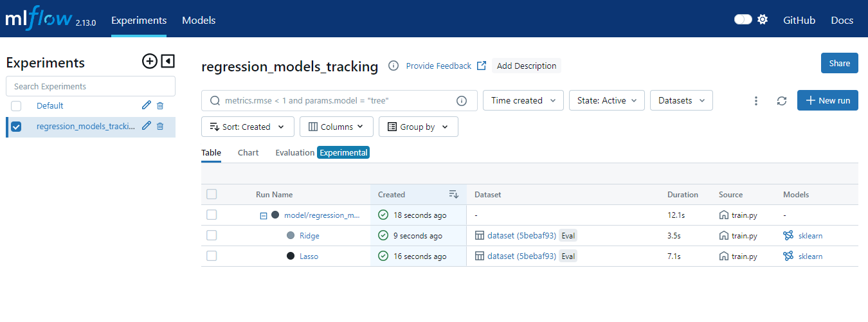Open the Group by dropdown
This screenshot has height=322, width=868.
point(418,127)
